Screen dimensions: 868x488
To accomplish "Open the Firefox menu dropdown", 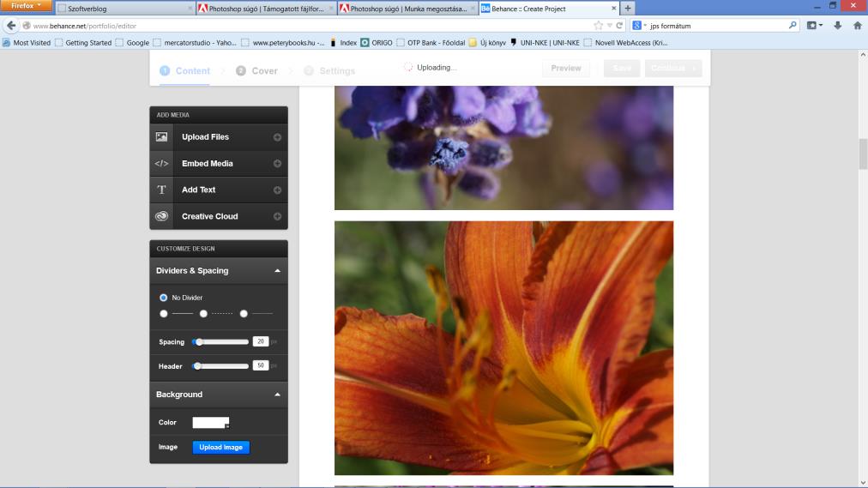I will click(26, 5).
